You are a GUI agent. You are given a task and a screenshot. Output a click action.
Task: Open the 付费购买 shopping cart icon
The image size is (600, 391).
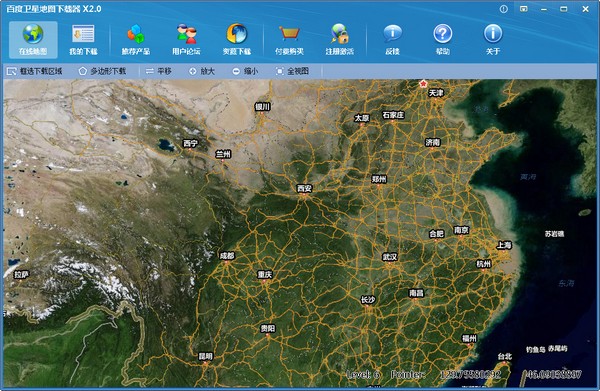[x=289, y=40]
